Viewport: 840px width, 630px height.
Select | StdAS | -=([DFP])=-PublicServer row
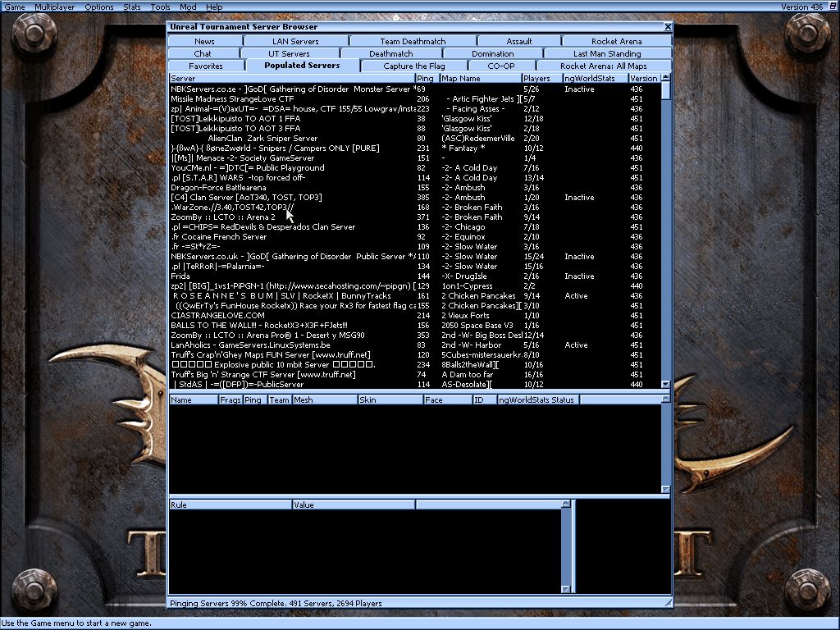pyautogui.click(x=415, y=384)
